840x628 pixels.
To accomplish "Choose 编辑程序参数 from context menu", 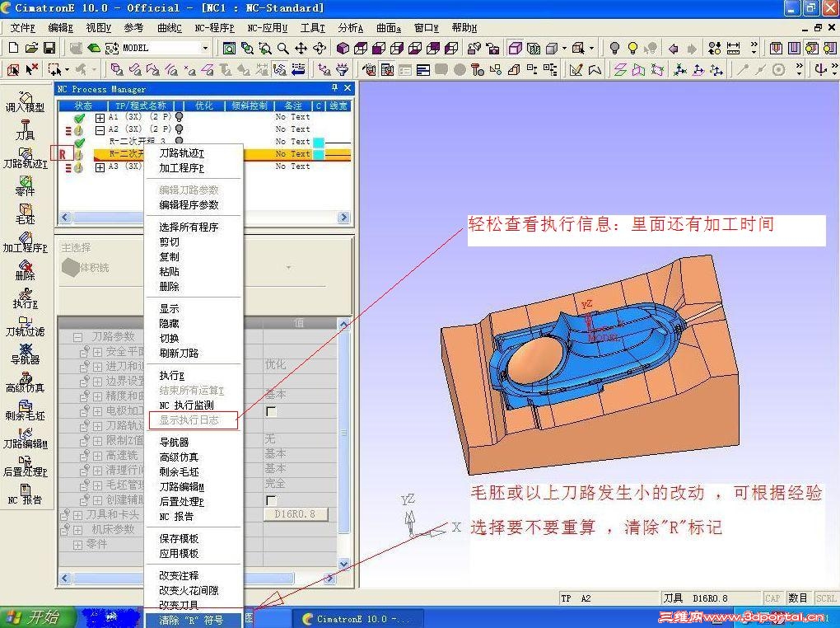I will tap(189, 205).
